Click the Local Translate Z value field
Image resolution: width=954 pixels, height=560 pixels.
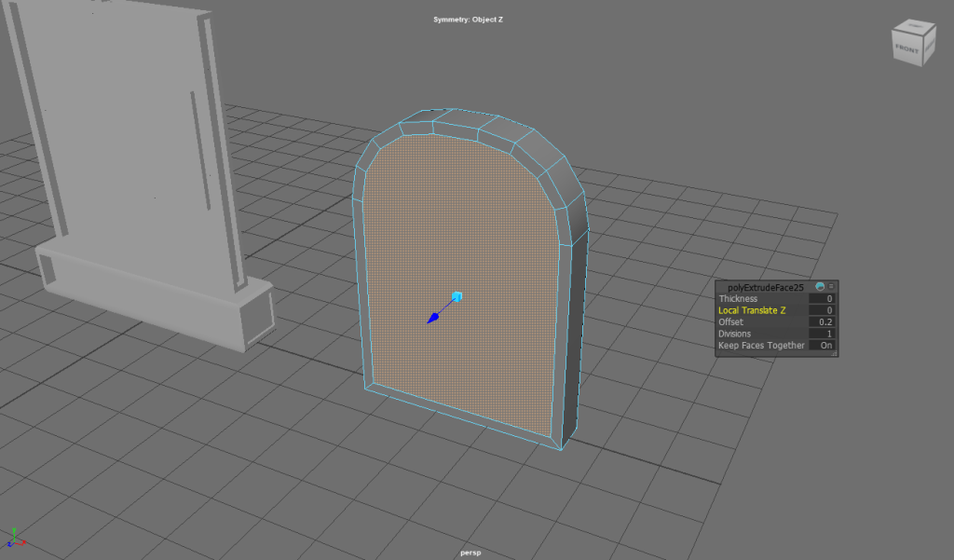(x=822, y=310)
